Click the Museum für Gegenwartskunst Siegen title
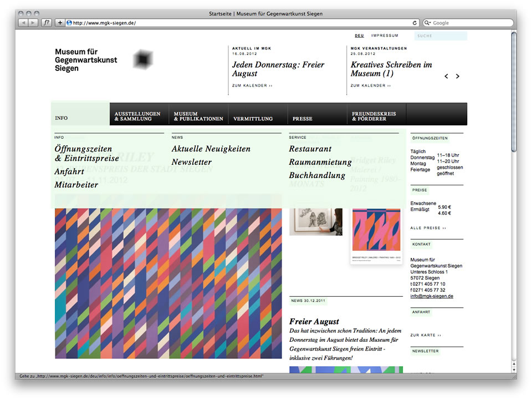532x400 pixels. click(x=86, y=60)
